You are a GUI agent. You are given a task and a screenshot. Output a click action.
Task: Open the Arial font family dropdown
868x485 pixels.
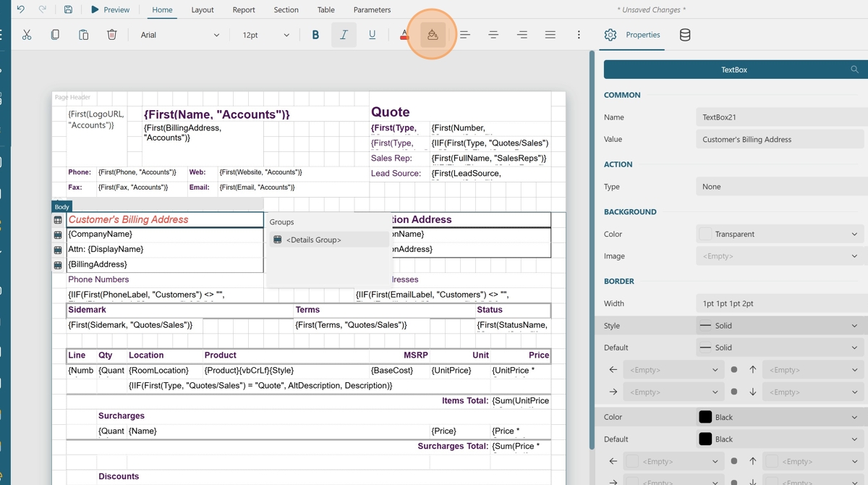(x=179, y=35)
